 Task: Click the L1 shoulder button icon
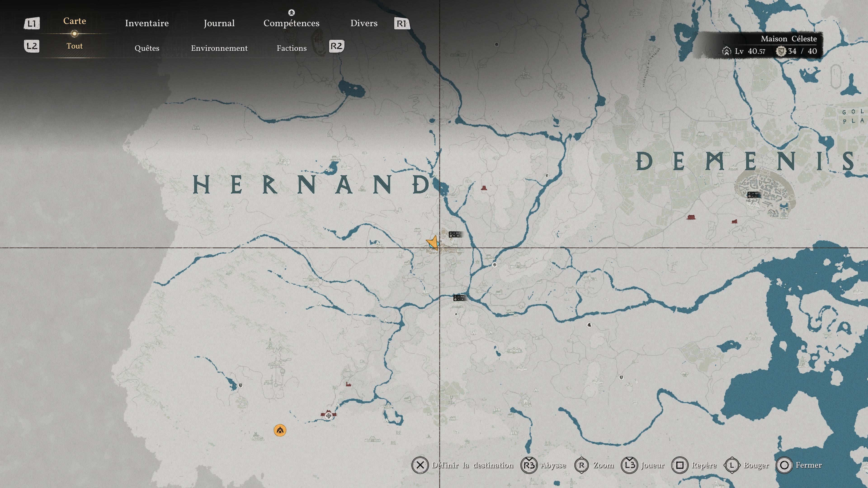click(32, 23)
